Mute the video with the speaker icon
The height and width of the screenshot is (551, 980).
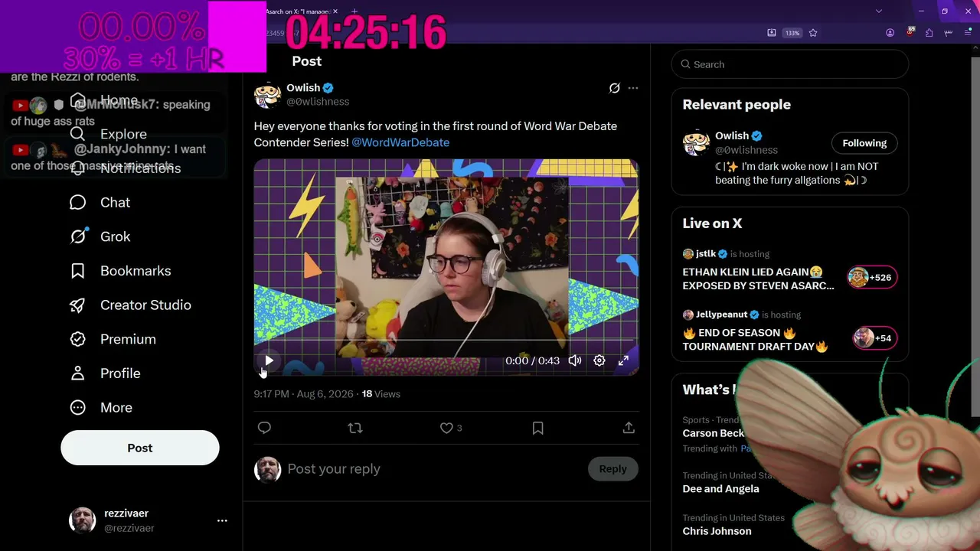point(575,360)
